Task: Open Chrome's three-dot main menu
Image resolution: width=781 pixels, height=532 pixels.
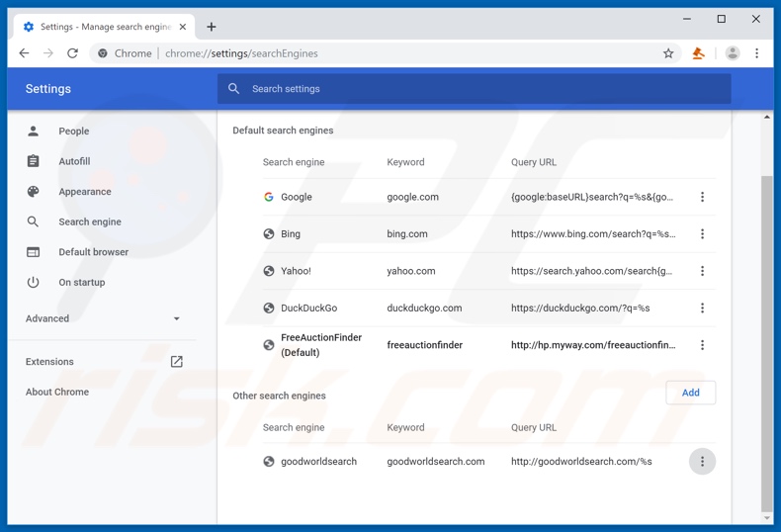Action: (756, 53)
